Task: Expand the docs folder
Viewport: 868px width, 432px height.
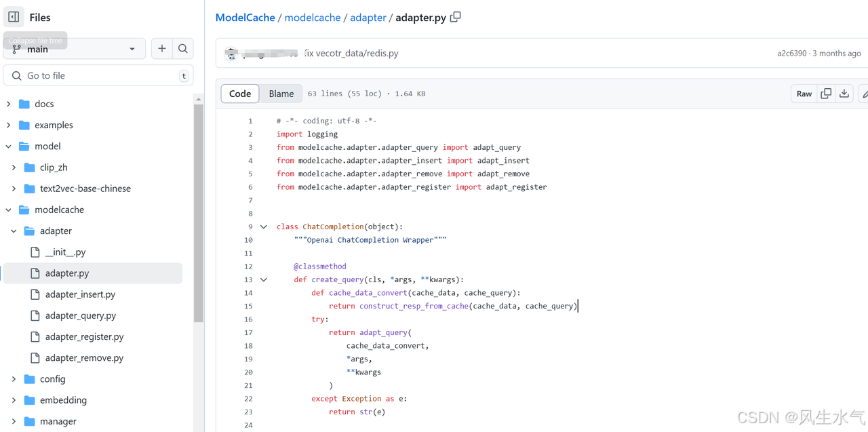Action: click(9, 104)
